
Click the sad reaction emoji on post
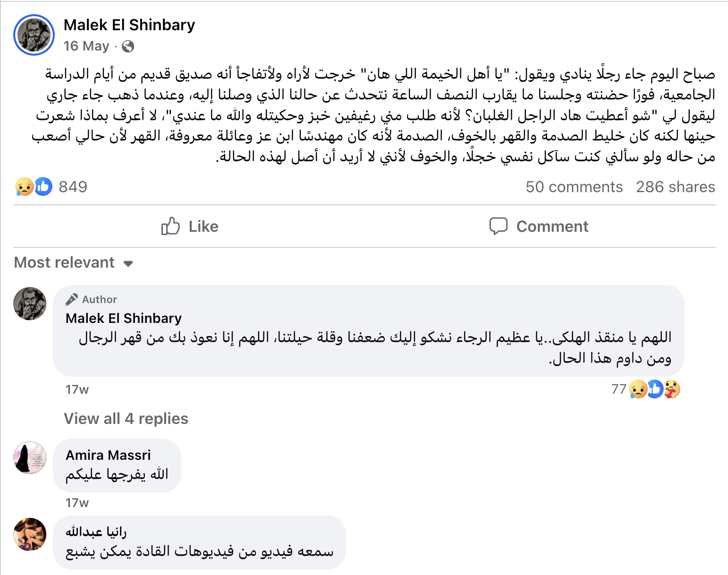(24, 187)
